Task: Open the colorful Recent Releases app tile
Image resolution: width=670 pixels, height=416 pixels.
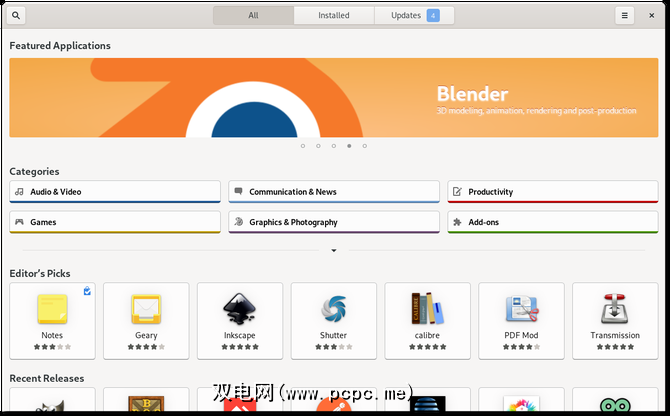Action: 521,400
